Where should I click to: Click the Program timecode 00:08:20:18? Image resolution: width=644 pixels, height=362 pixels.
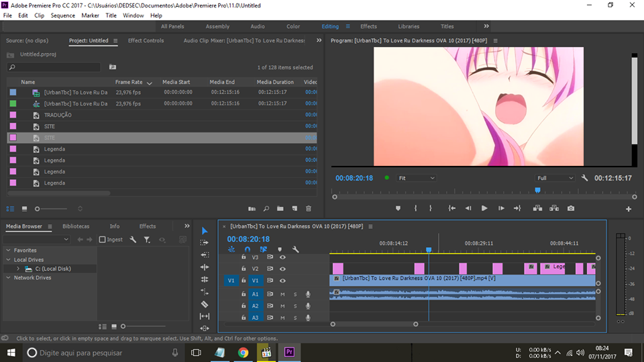354,178
